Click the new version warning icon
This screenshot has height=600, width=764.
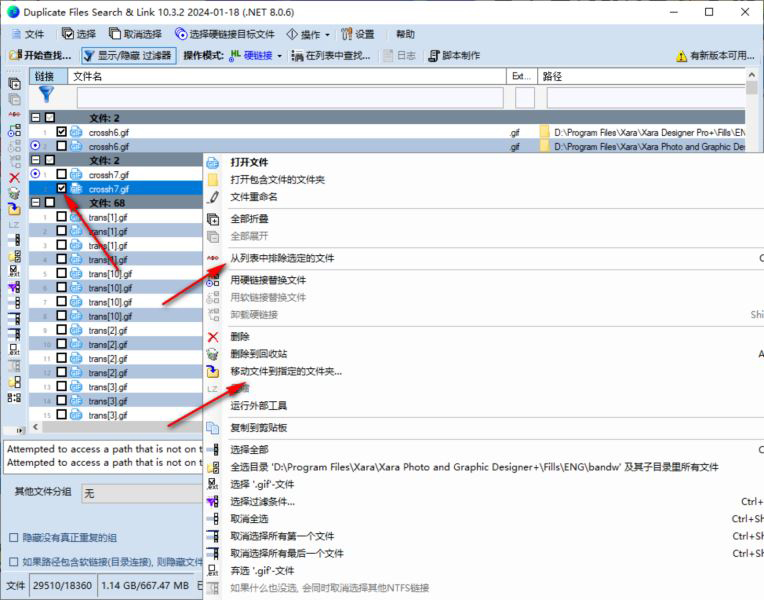[x=681, y=56]
